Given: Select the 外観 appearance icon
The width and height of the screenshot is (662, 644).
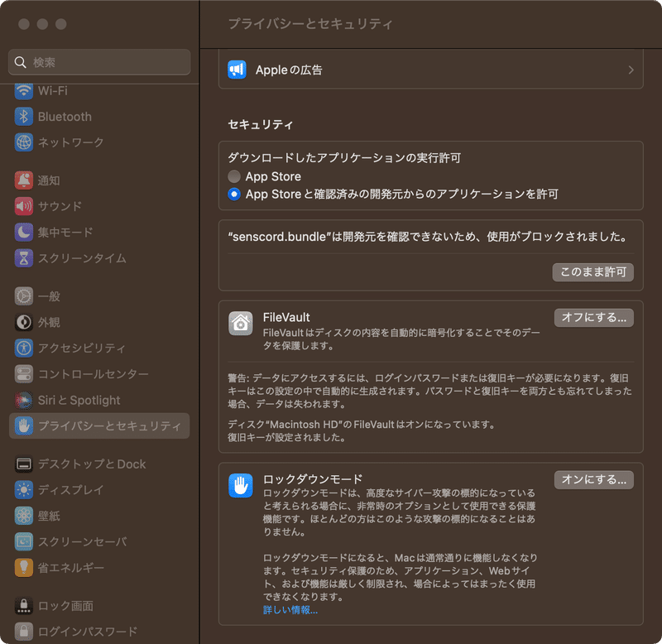Looking at the screenshot, I should tap(24, 322).
